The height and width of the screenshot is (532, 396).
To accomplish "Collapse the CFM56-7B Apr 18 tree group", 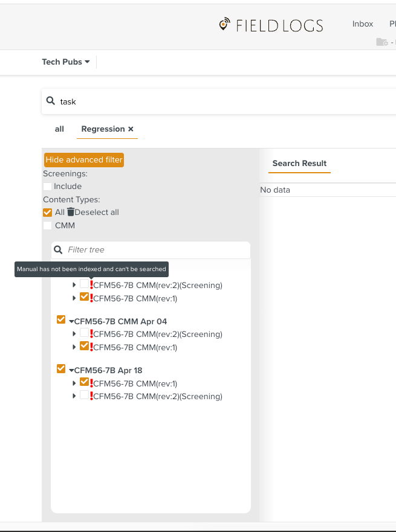I will [71, 371].
